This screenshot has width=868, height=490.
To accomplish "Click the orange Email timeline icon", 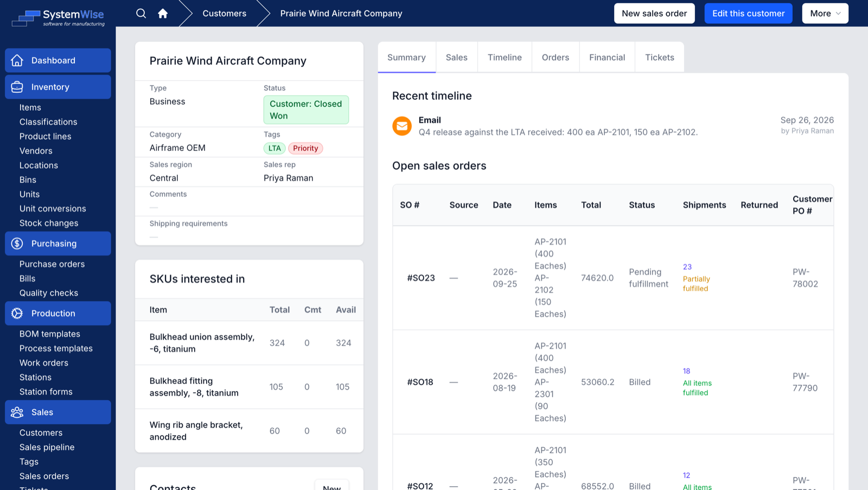I will point(402,126).
